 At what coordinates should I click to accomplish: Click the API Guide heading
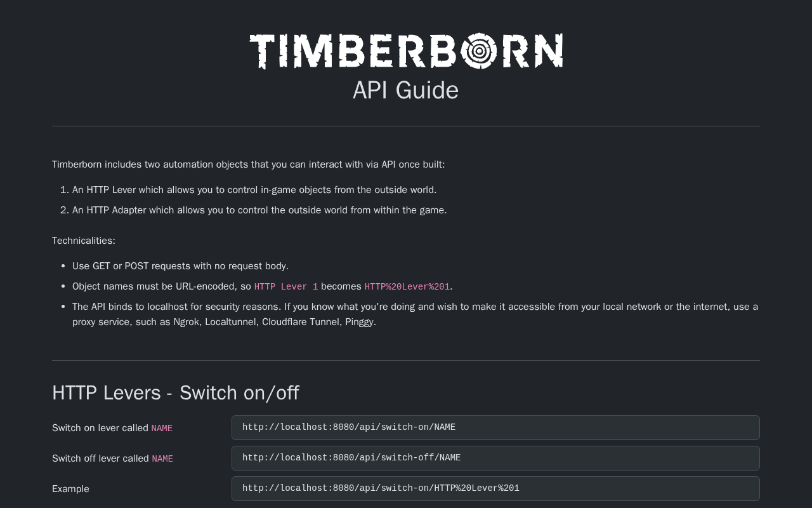[x=405, y=90]
